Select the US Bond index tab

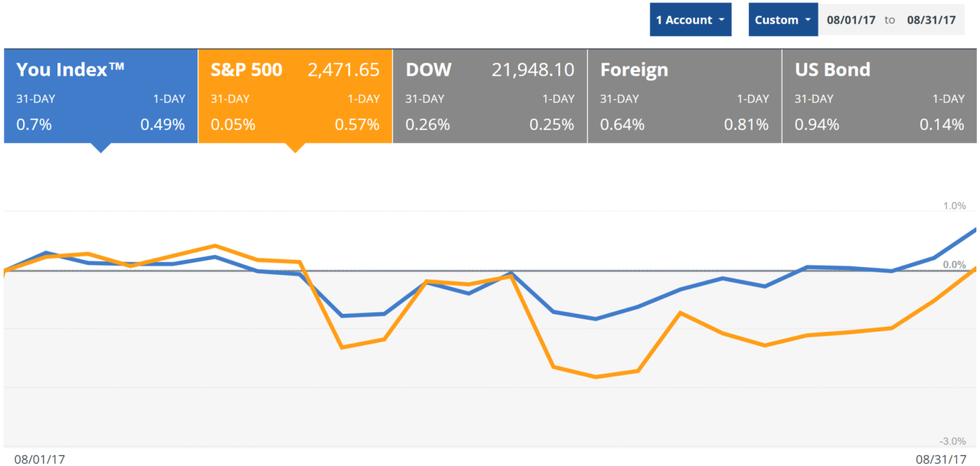coord(879,96)
